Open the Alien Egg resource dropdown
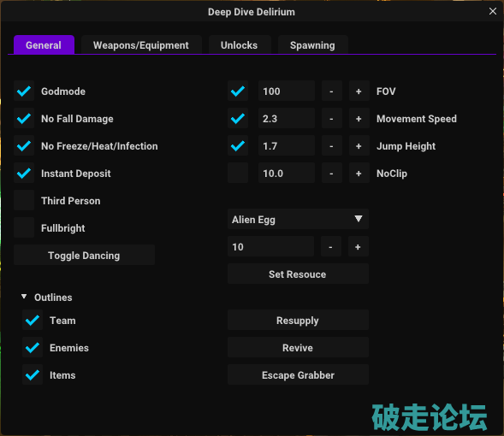The image size is (504, 436). pos(298,220)
